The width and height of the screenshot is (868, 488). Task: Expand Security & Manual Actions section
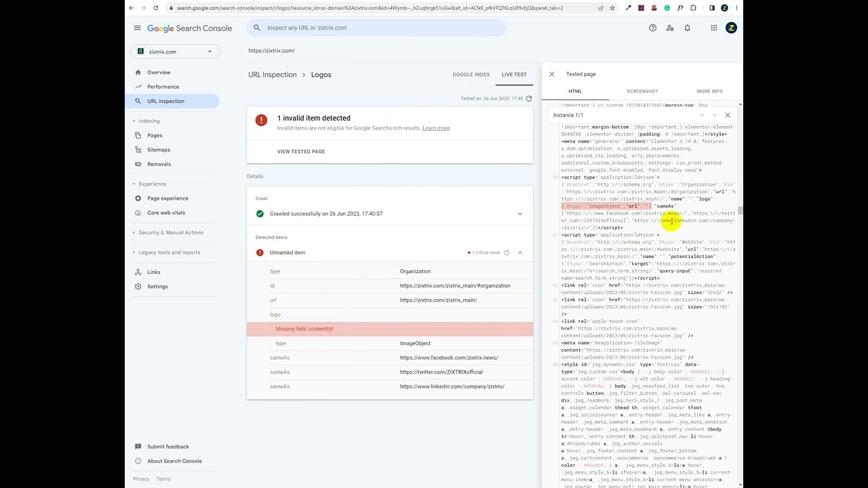170,232
